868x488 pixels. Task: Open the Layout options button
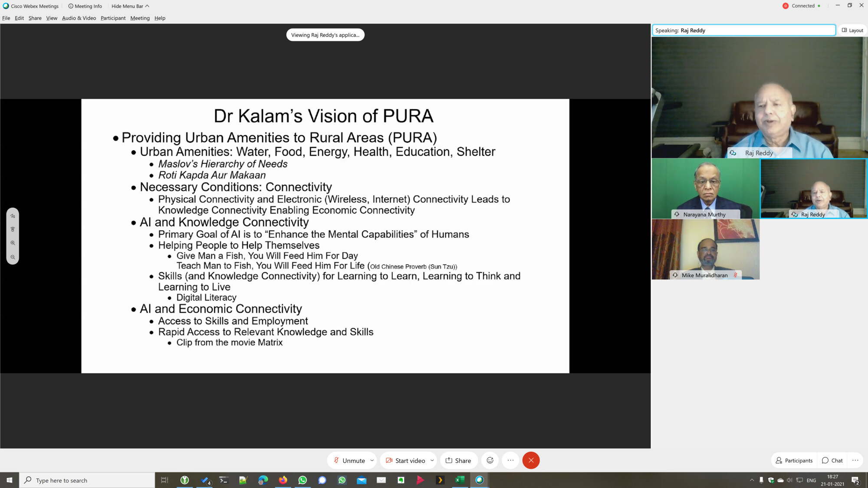pyautogui.click(x=852, y=30)
